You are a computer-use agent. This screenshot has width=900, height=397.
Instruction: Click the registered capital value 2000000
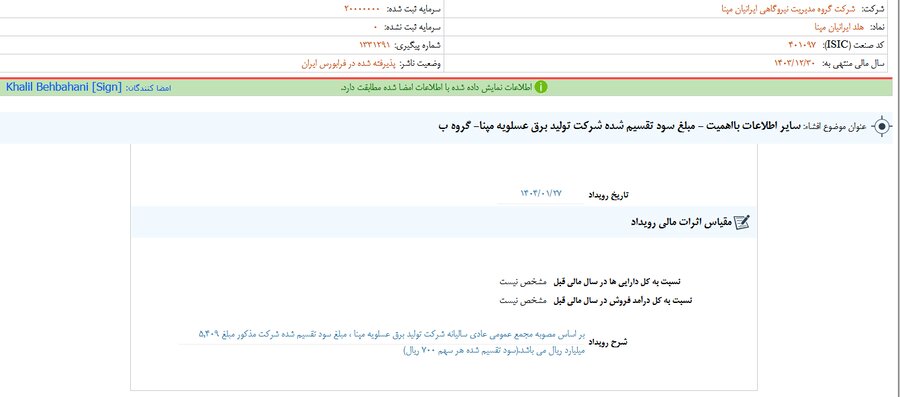pyautogui.click(x=362, y=9)
